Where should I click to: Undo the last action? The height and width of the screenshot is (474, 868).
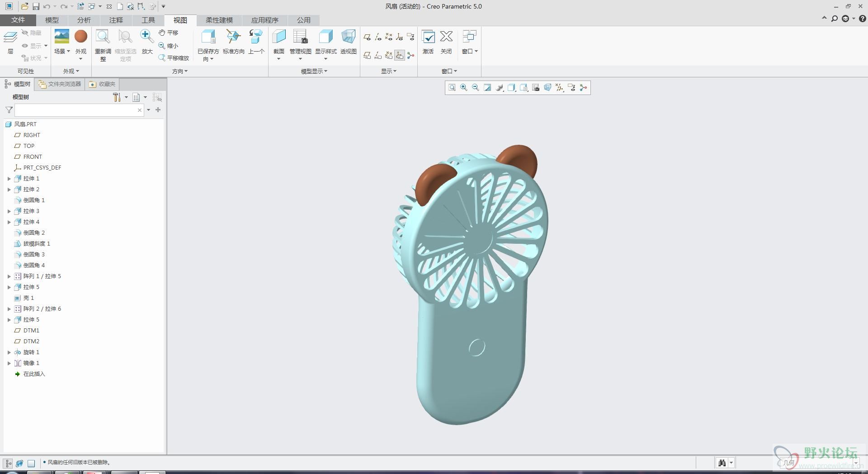coord(47,6)
